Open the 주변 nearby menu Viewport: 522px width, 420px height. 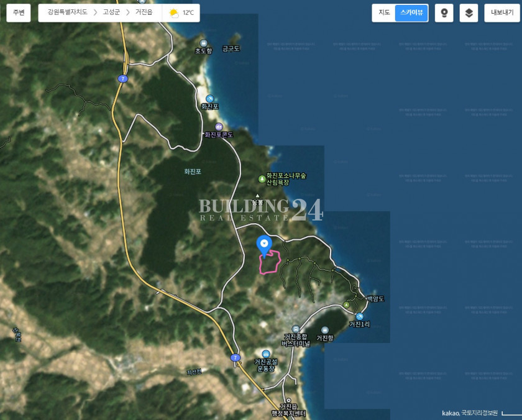[19, 12]
